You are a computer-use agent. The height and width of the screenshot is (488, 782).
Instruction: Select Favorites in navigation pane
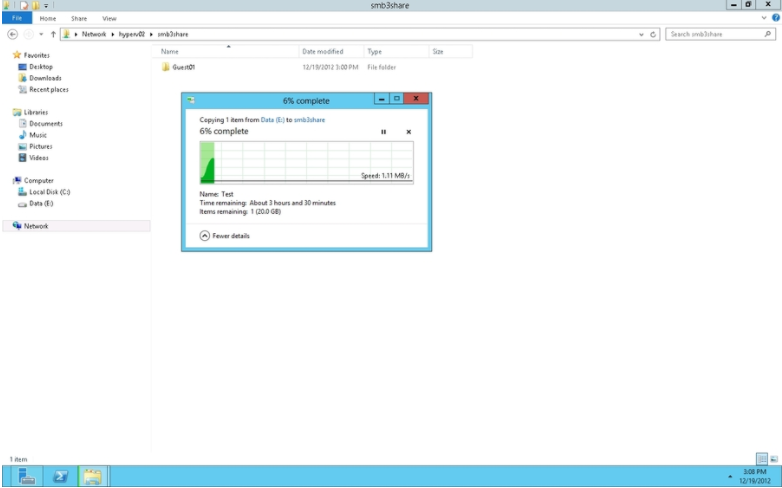pyautogui.click(x=31, y=55)
